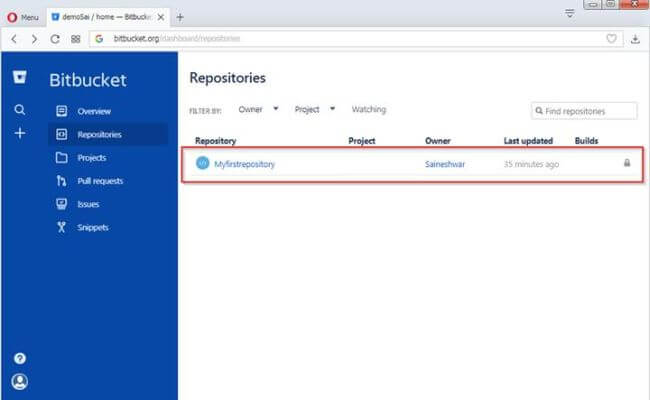Open Snippets in the sidebar
Viewport: 650px width, 400px height.
(x=108, y=227)
